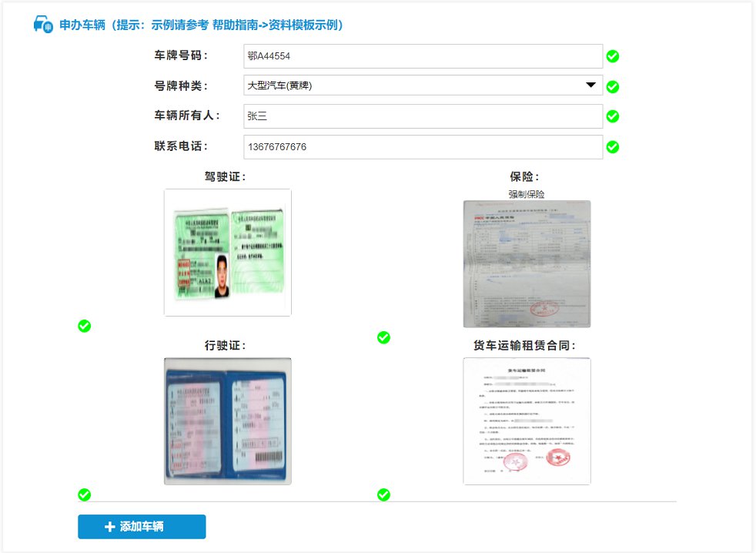Click the green check beside 号牌种类 dropdown
756x553 pixels.
613,86
